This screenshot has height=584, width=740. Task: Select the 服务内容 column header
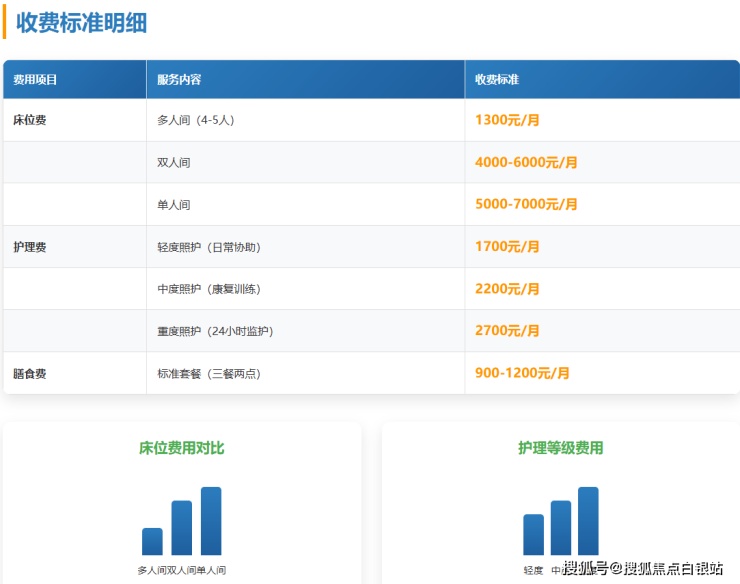click(179, 80)
